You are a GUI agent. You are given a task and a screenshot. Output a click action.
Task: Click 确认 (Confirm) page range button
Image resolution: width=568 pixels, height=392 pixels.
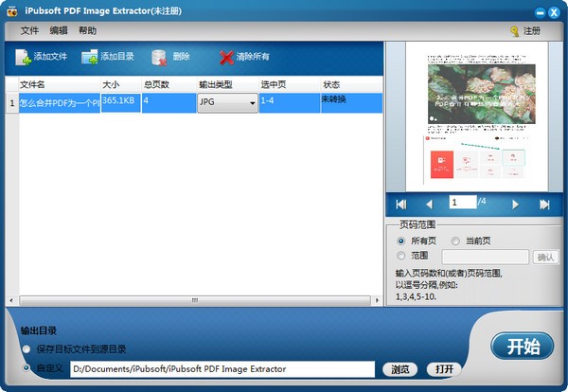click(545, 258)
